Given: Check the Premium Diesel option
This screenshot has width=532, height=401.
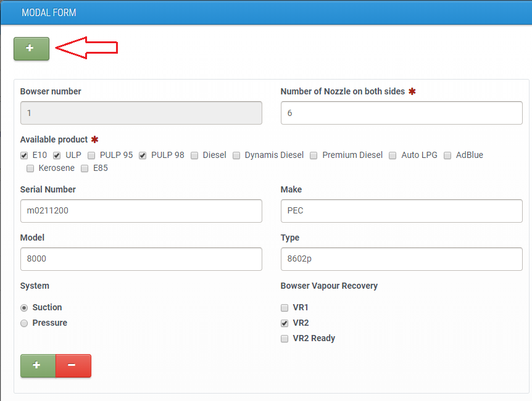Looking at the screenshot, I should pyautogui.click(x=314, y=155).
